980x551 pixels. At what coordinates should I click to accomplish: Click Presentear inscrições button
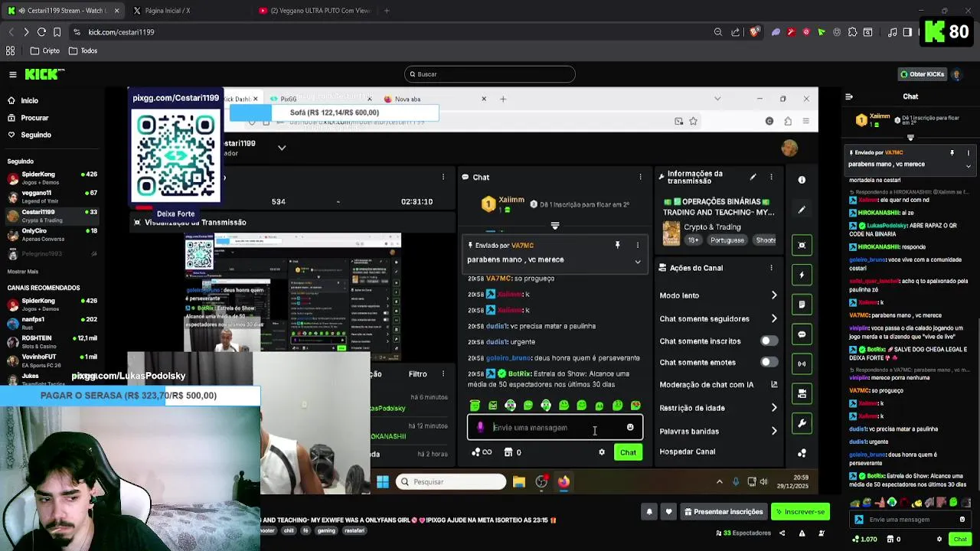[x=724, y=512]
